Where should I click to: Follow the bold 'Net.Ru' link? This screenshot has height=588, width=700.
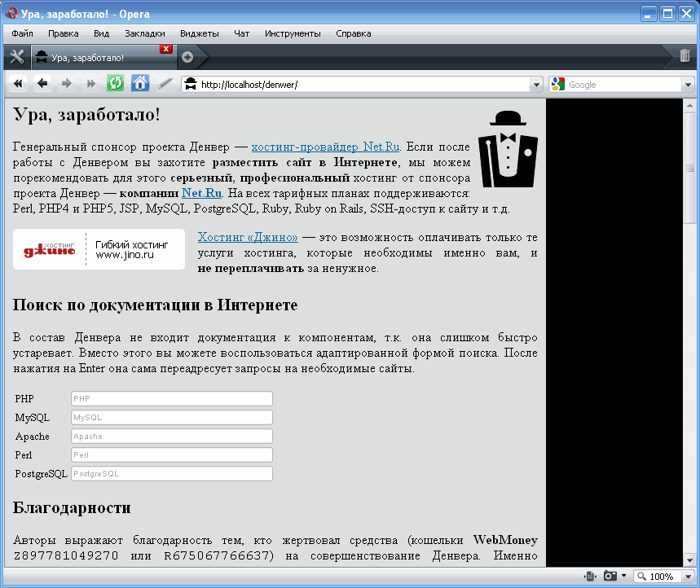tap(202, 193)
